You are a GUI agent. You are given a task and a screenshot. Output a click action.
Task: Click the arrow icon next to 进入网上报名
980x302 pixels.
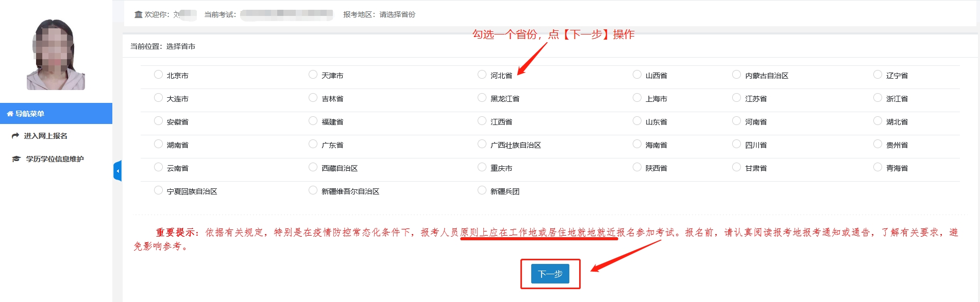[x=15, y=136]
